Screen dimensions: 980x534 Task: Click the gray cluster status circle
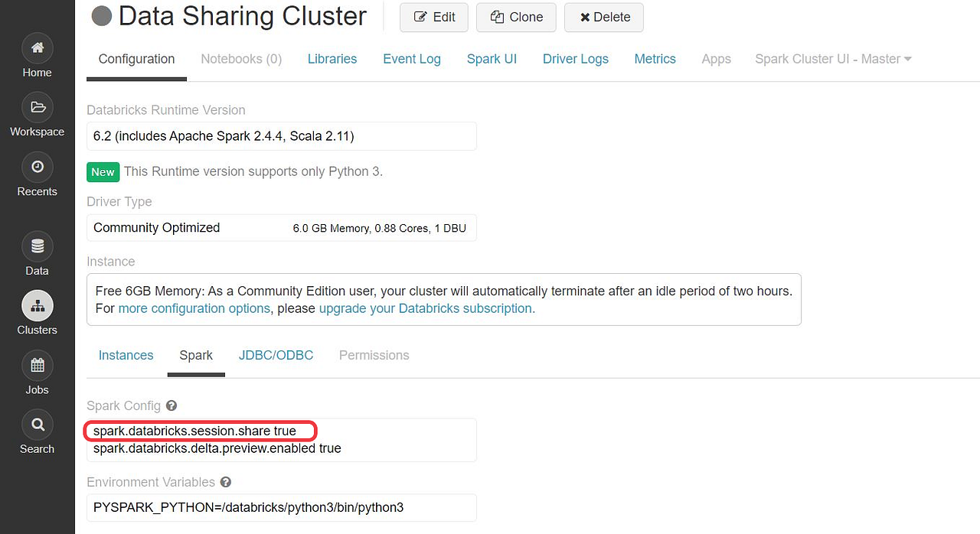[102, 16]
